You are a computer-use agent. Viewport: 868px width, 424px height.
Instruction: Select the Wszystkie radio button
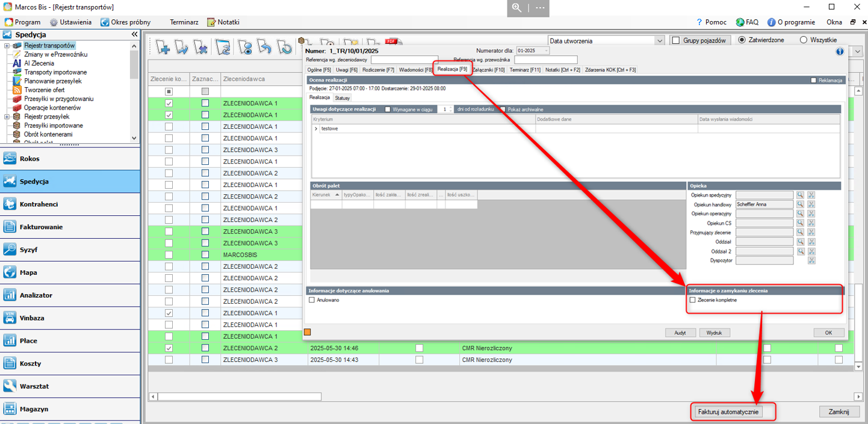point(804,40)
